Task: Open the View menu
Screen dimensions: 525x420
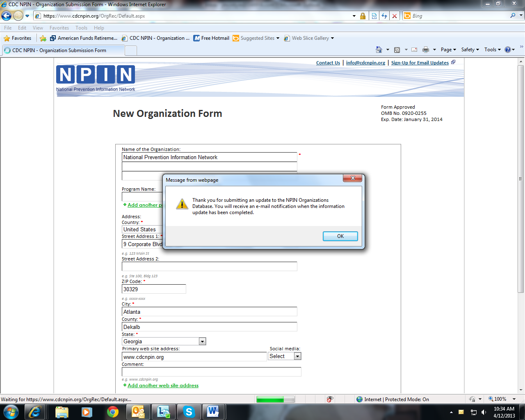Action: click(38, 28)
